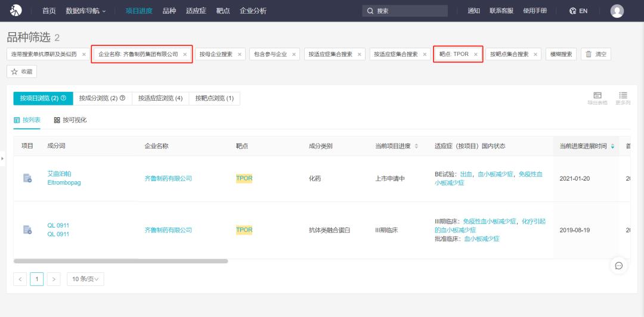This screenshot has width=644, height=317.
Task: Click the horizontal table scrollbar
Action: click(120, 261)
